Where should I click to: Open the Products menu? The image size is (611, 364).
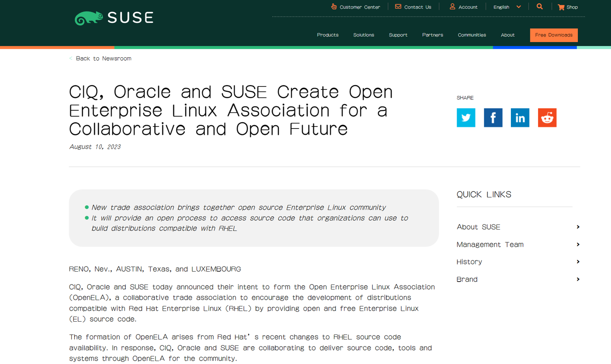pos(327,35)
